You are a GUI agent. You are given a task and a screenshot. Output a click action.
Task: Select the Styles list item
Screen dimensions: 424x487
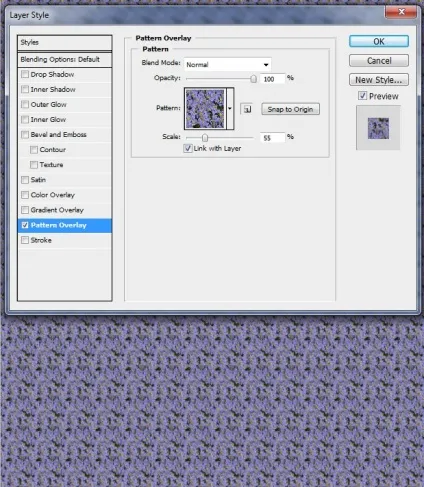click(65, 43)
